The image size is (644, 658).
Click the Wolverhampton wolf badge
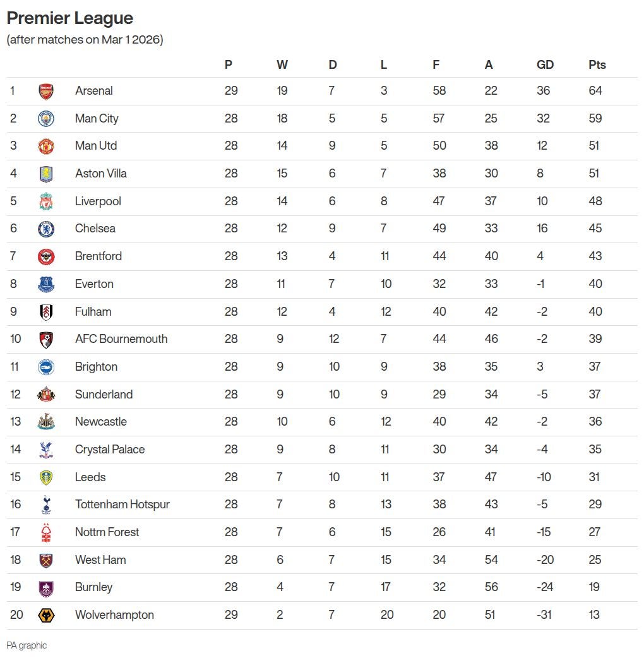click(46, 615)
